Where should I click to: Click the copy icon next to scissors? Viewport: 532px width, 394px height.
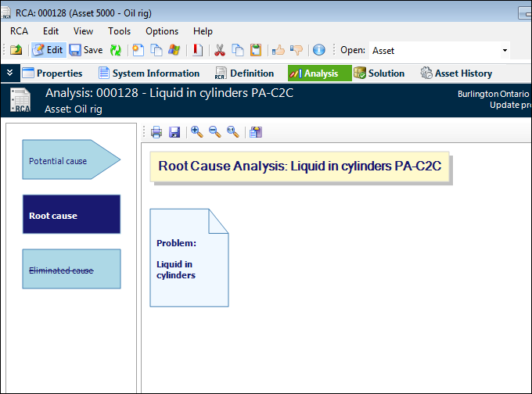238,50
